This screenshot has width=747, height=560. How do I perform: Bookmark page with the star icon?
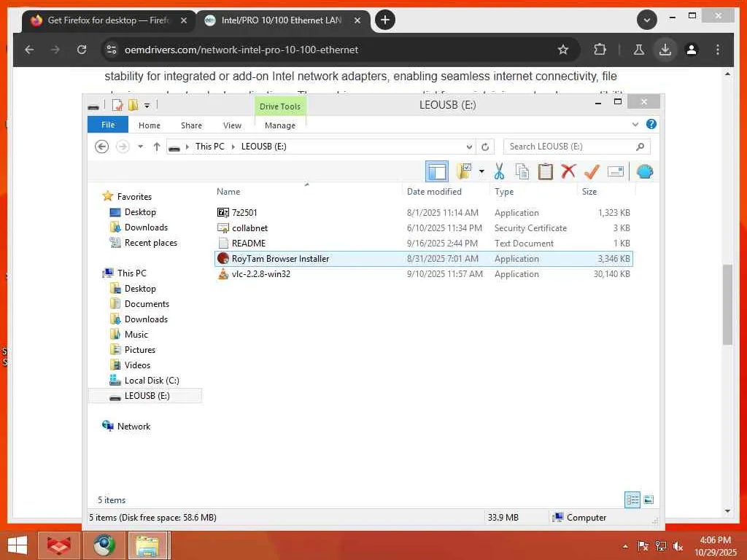click(563, 50)
